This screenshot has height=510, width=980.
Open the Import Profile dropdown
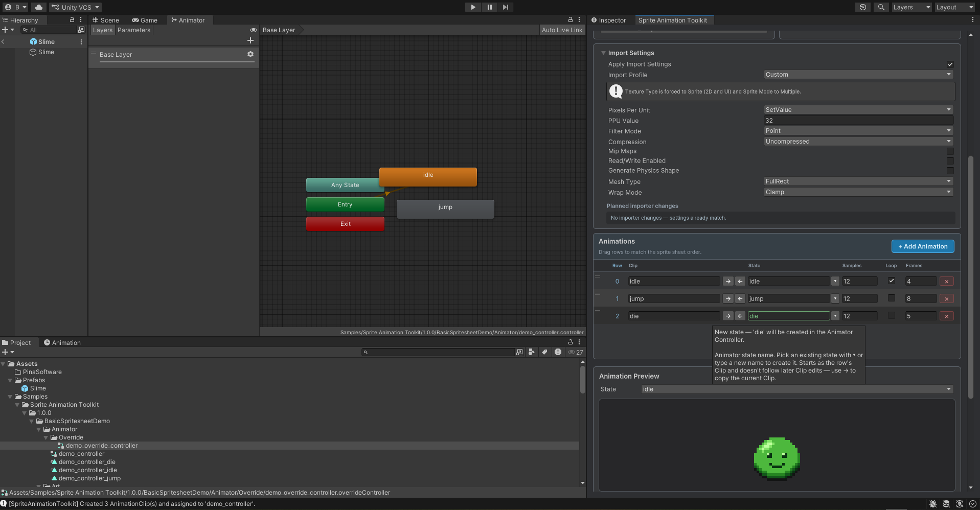[x=858, y=75]
